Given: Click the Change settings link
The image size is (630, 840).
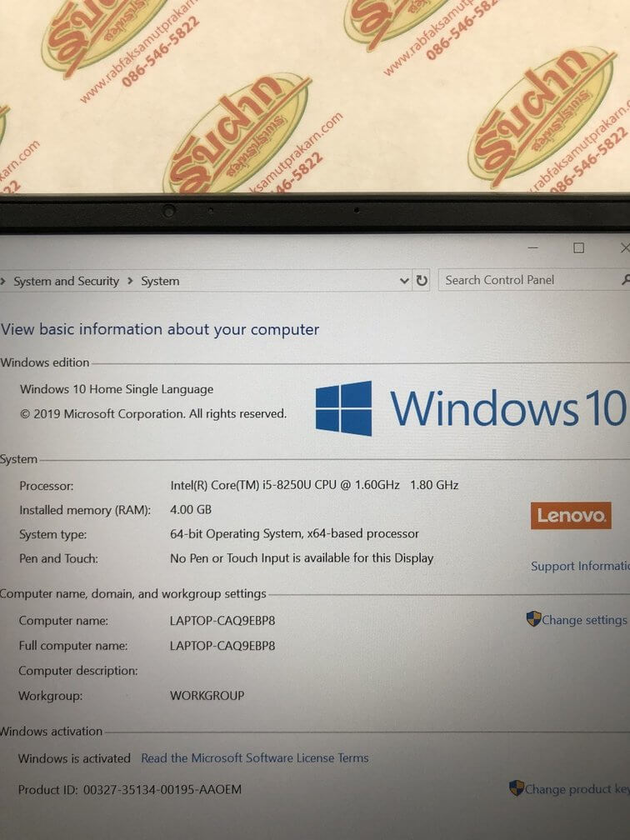Looking at the screenshot, I should click(x=584, y=620).
